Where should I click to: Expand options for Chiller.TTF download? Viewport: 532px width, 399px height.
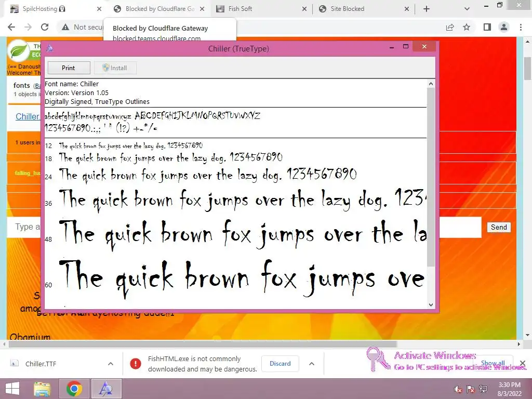coord(111,364)
